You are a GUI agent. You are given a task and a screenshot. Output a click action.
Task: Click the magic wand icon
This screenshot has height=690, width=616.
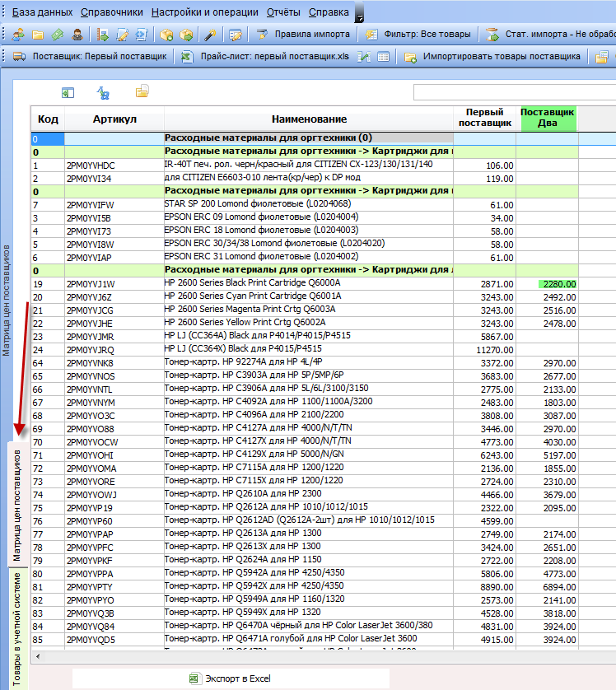210,35
